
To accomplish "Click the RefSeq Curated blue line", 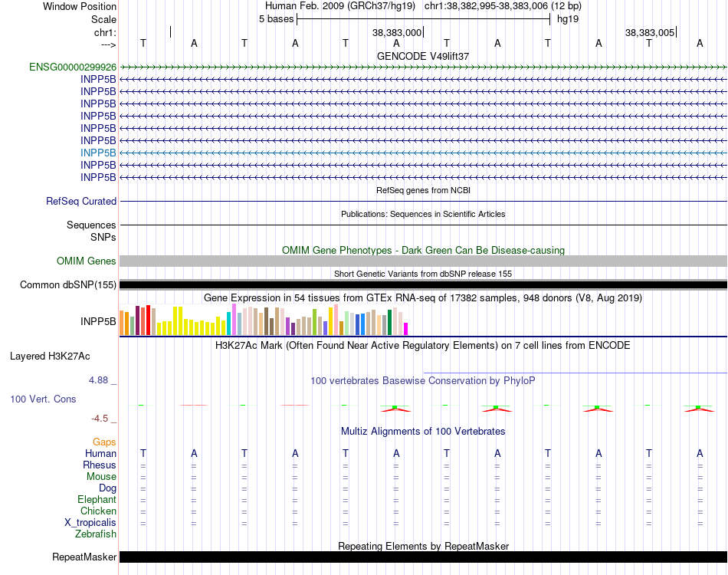I will pos(423,201).
